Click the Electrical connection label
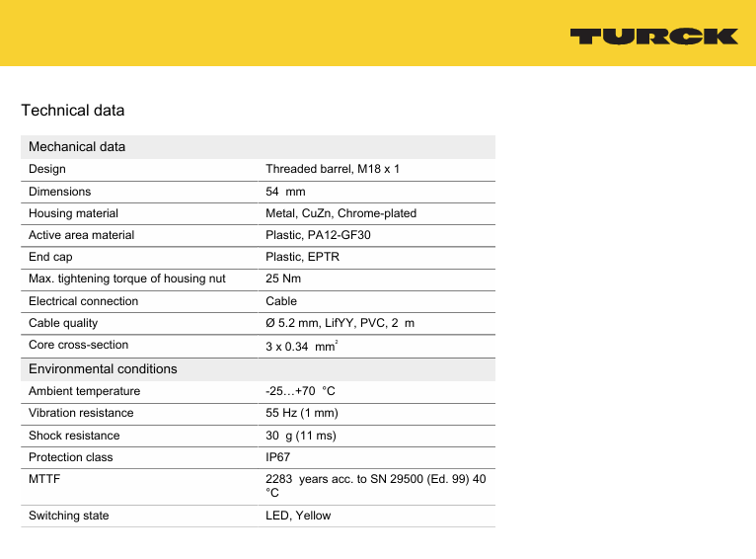 coord(83,301)
